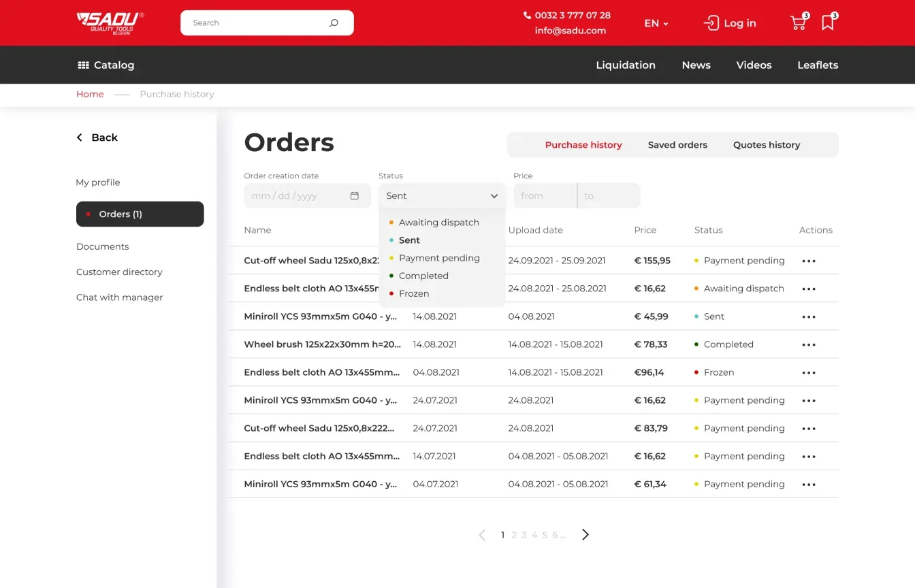Switch to the Purchase history tab
Screen dimensions: 915x588
583,145
